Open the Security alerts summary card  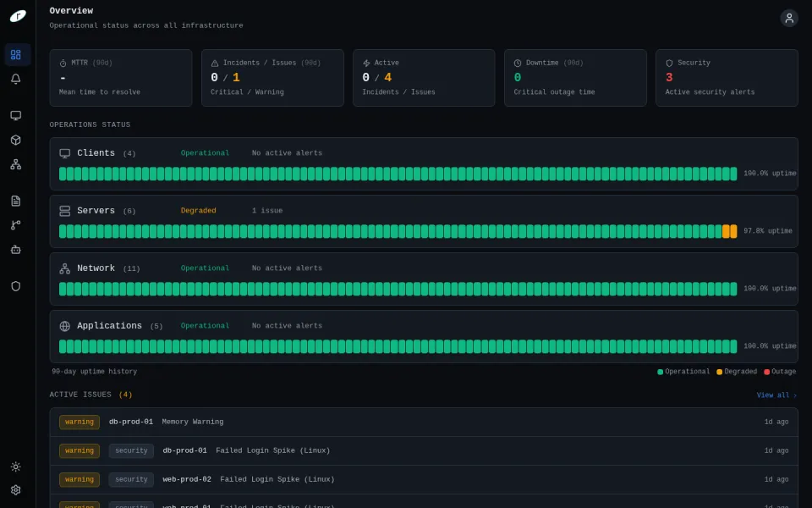pyautogui.click(x=727, y=78)
